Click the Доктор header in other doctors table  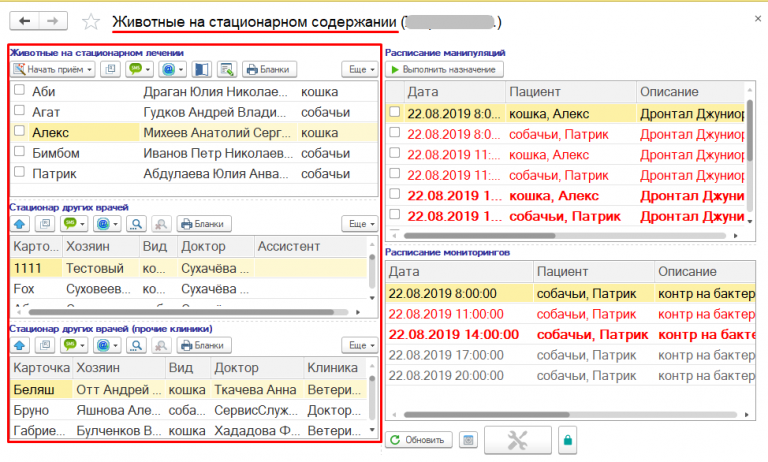pos(216,246)
